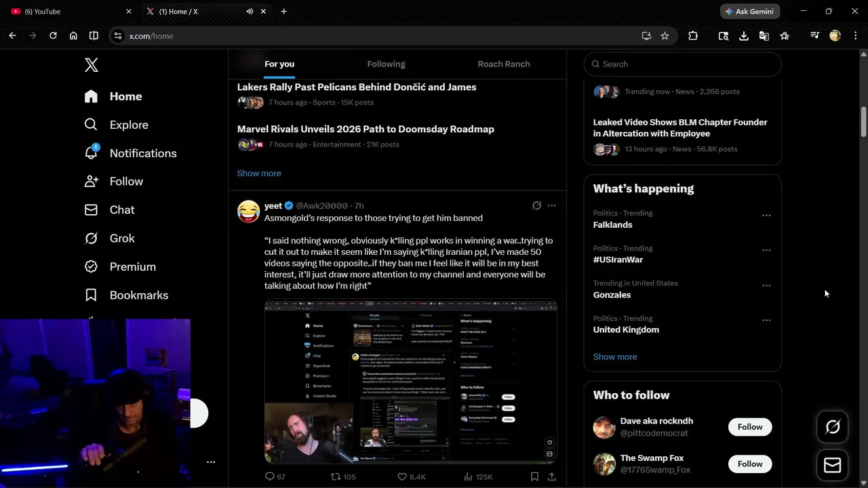
Task: Open Lakers Rally Past Pelicans story
Action: 357,87
